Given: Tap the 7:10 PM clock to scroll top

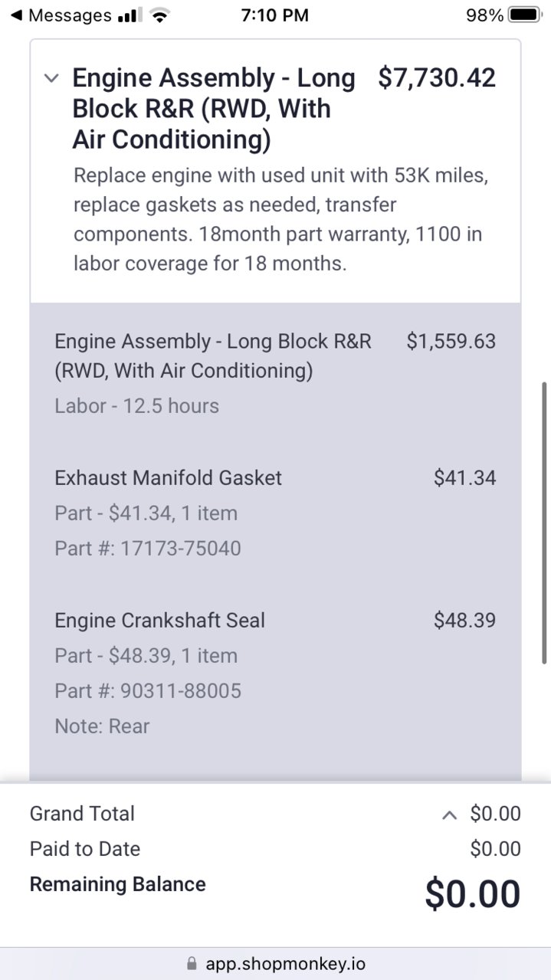Looking at the screenshot, I should pos(274,15).
